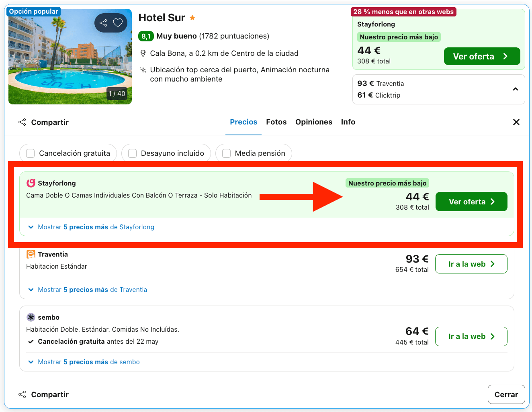Click Ir a la web for Traventia
Image resolution: width=532 pixels, height=412 pixels.
pyautogui.click(x=471, y=264)
